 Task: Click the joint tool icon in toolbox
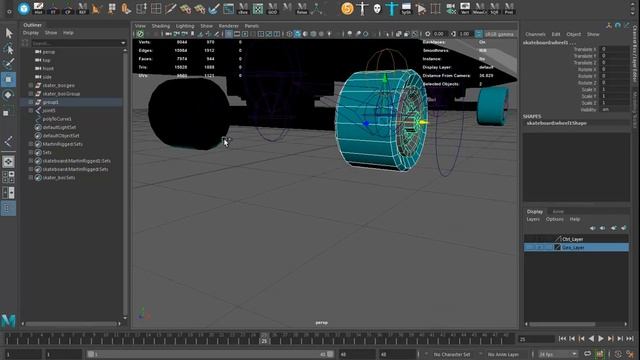tap(8, 142)
